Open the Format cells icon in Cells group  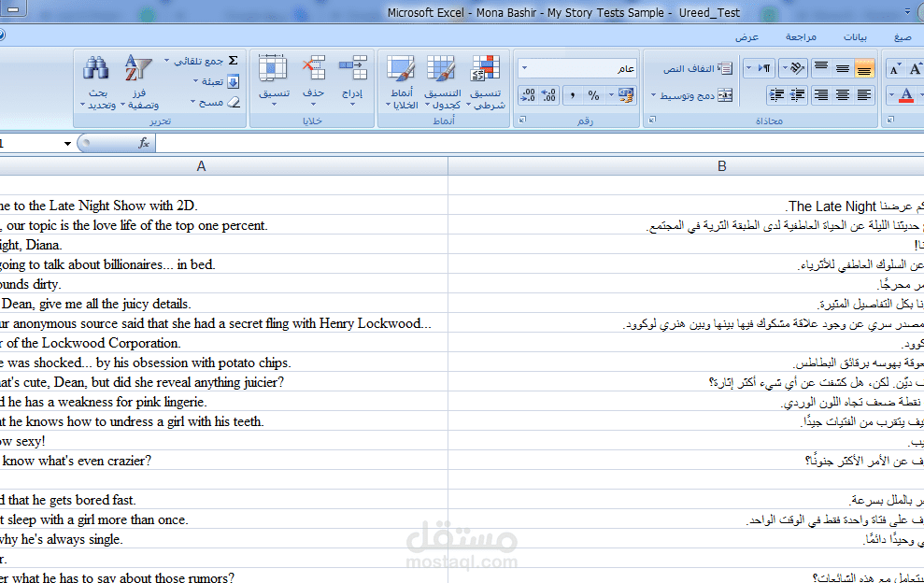pyautogui.click(x=273, y=68)
